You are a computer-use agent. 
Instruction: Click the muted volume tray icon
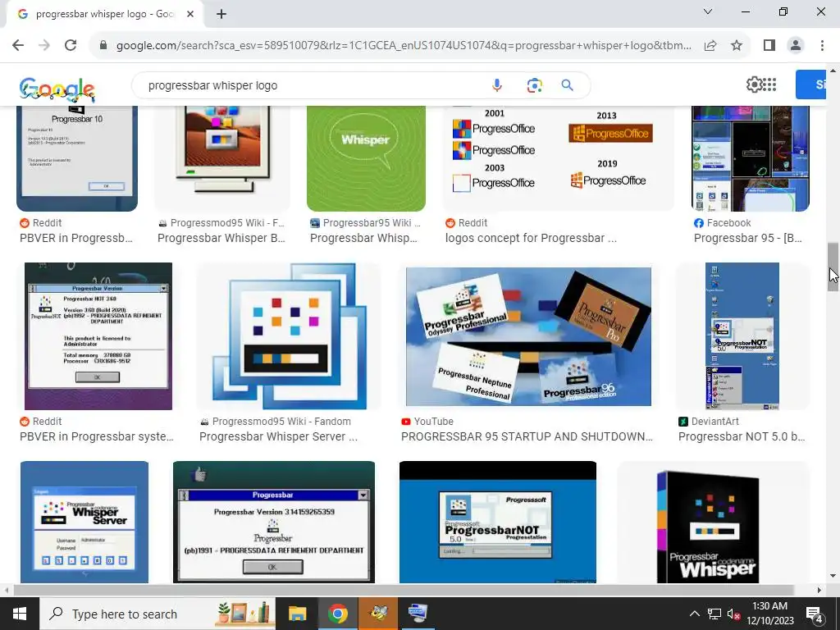click(x=733, y=614)
